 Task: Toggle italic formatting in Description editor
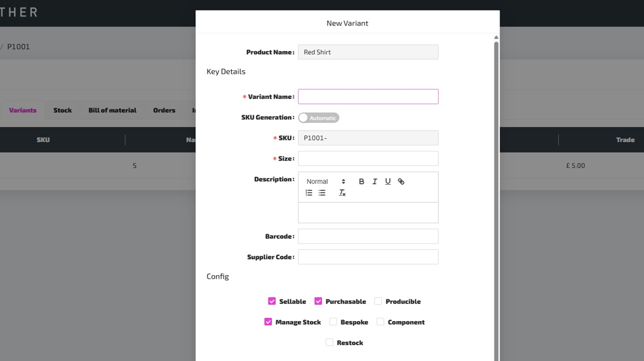374,181
